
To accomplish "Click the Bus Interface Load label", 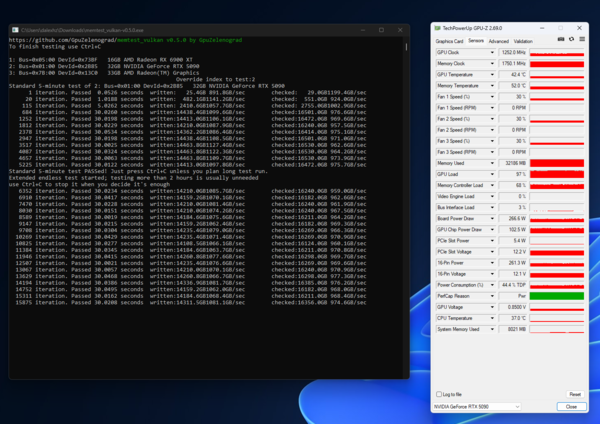I will click(456, 207).
